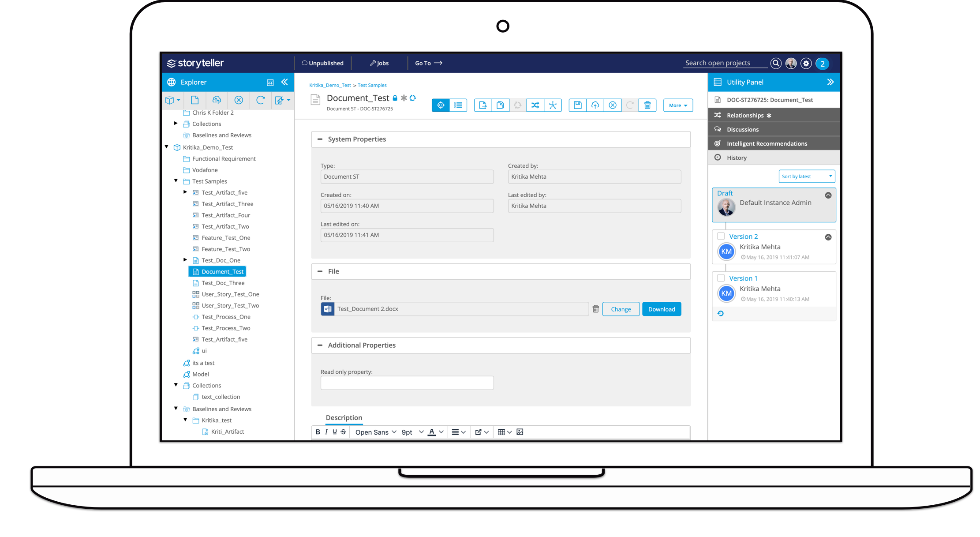Open the Discussions tab in Utility Panel

[774, 129]
